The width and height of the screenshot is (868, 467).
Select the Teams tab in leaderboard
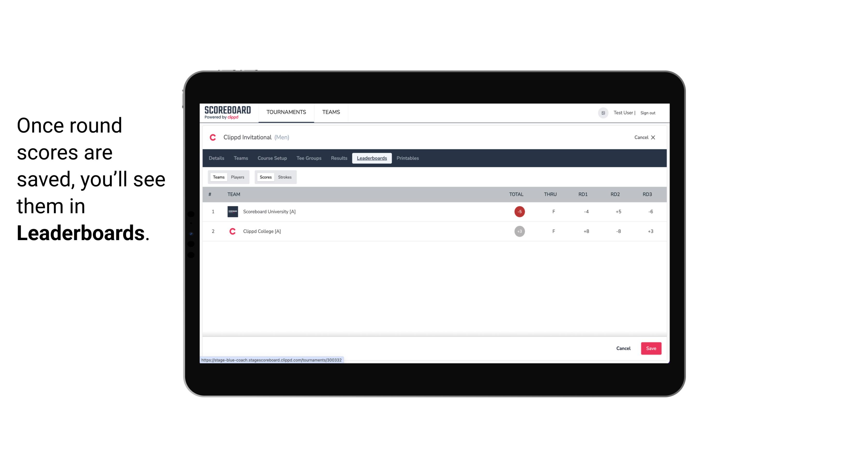[218, 177]
